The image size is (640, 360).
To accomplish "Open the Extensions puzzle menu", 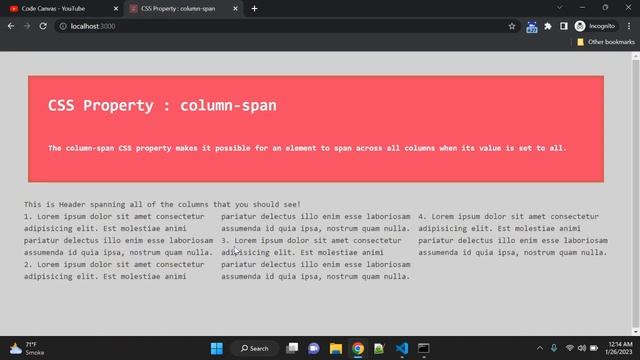I will click(548, 26).
